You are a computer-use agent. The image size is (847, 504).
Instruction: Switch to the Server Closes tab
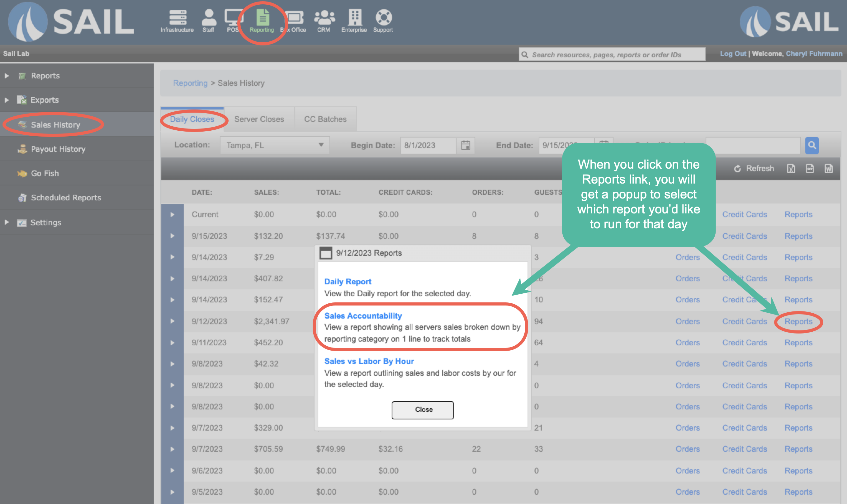point(259,119)
